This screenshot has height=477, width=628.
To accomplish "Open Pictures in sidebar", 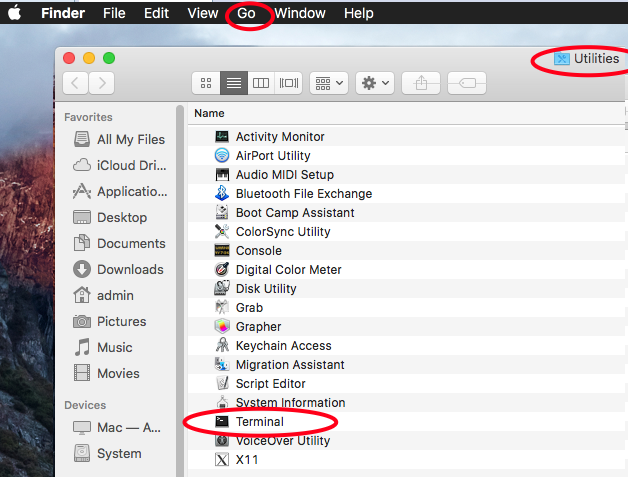I will click(110, 322).
